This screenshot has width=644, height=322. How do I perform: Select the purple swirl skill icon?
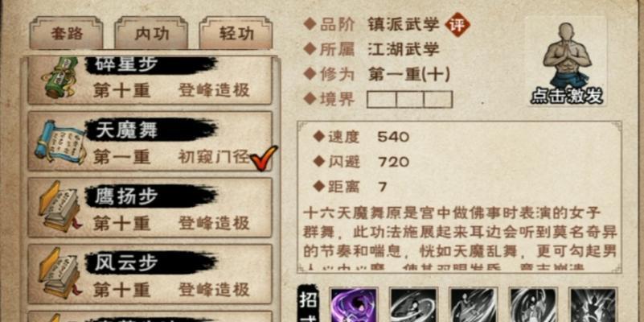(354, 305)
